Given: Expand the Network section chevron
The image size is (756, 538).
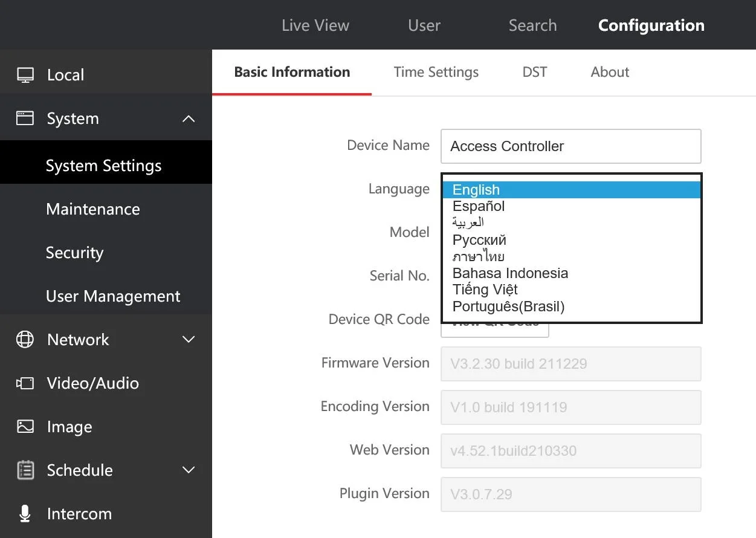Looking at the screenshot, I should click(x=189, y=340).
